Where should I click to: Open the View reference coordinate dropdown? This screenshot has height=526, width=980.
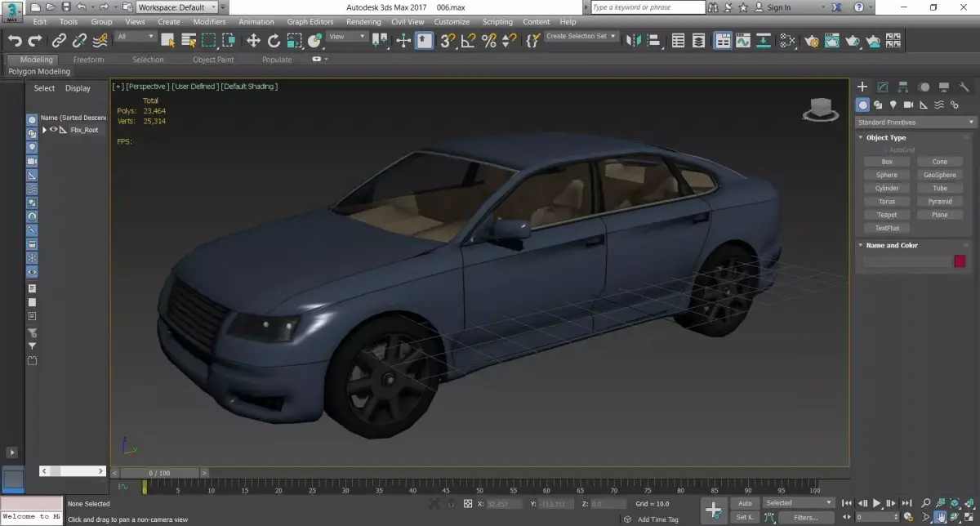[346, 37]
